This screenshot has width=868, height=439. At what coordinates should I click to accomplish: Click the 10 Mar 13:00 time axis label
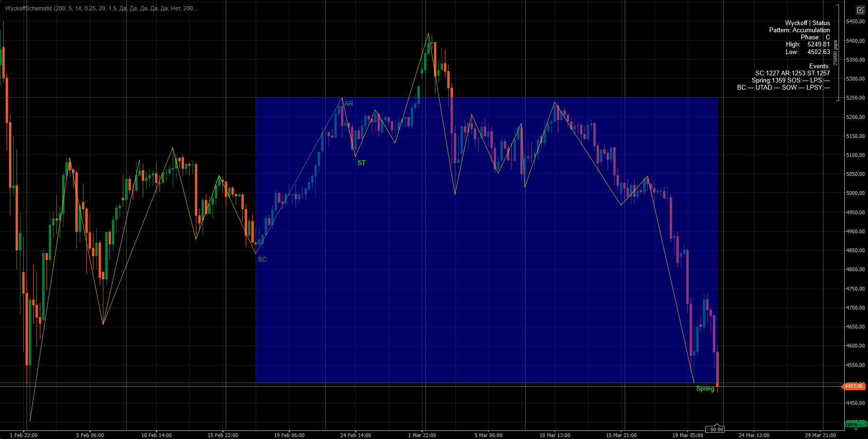point(554,435)
